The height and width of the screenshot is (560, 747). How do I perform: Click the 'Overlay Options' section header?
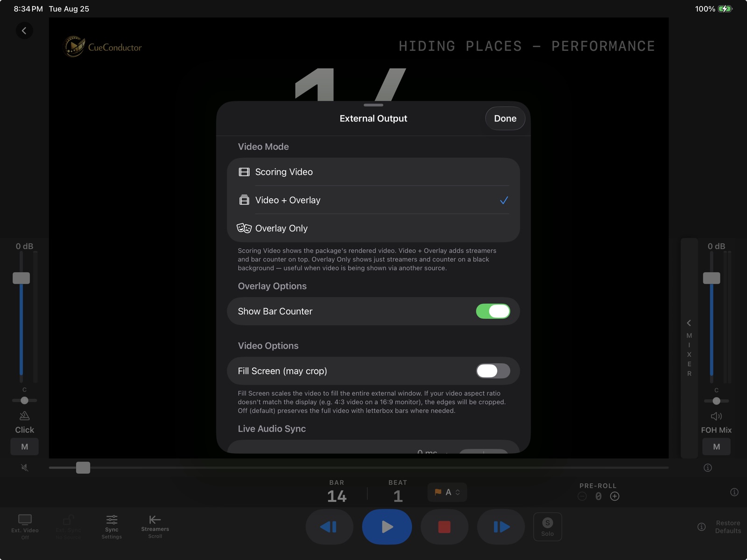click(272, 286)
